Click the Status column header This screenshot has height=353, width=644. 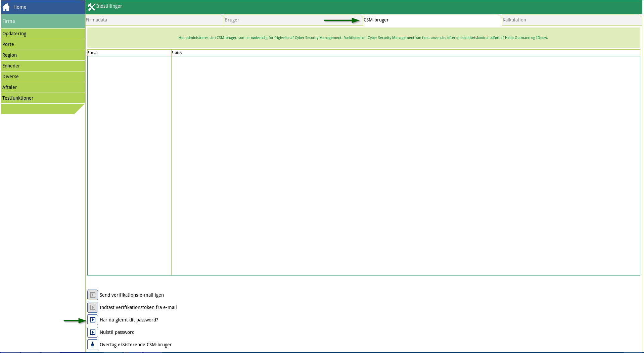(x=406, y=53)
